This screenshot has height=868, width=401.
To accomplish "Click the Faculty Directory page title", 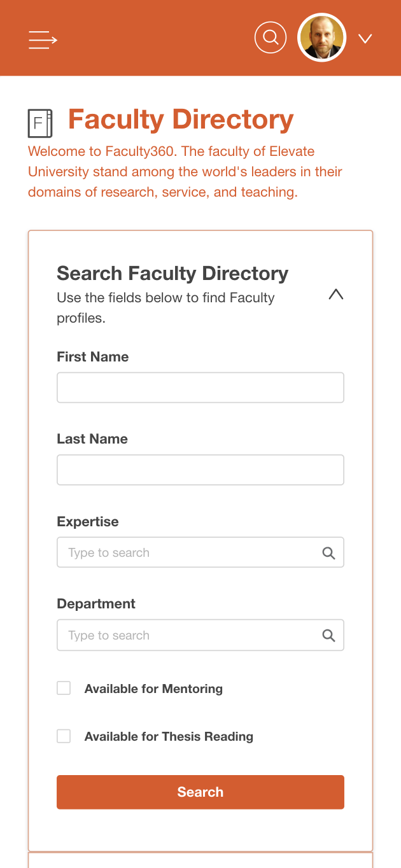I will coord(181,120).
